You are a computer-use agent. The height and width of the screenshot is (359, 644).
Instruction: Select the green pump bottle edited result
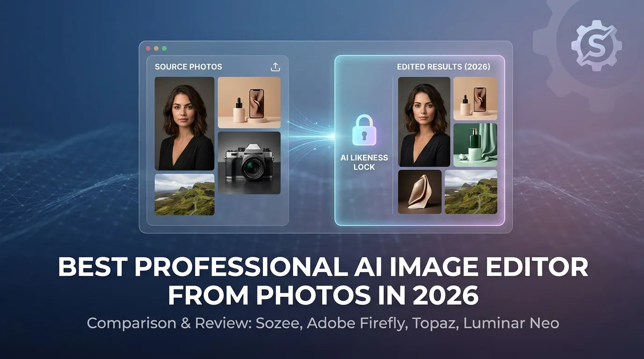[x=475, y=145]
